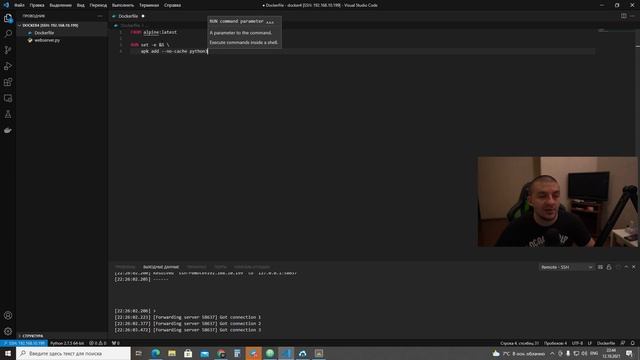Open Microsoft Store from the taskbar

coord(188,353)
